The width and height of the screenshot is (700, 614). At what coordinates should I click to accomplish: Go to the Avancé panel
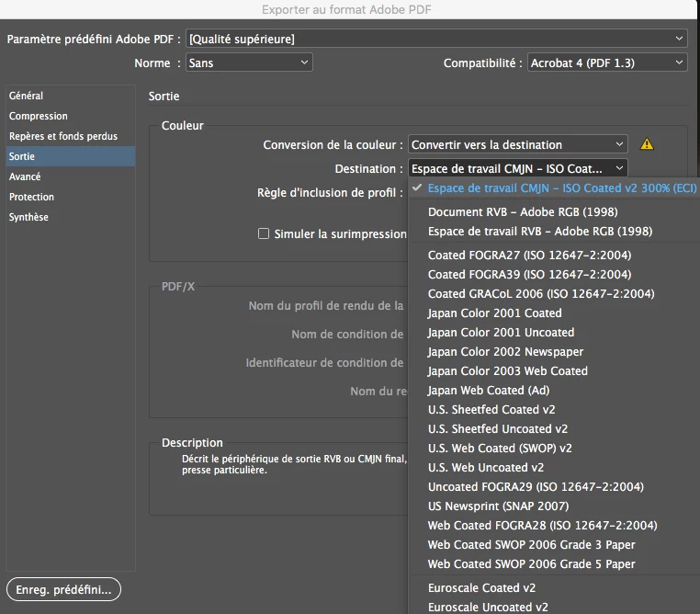point(71,176)
